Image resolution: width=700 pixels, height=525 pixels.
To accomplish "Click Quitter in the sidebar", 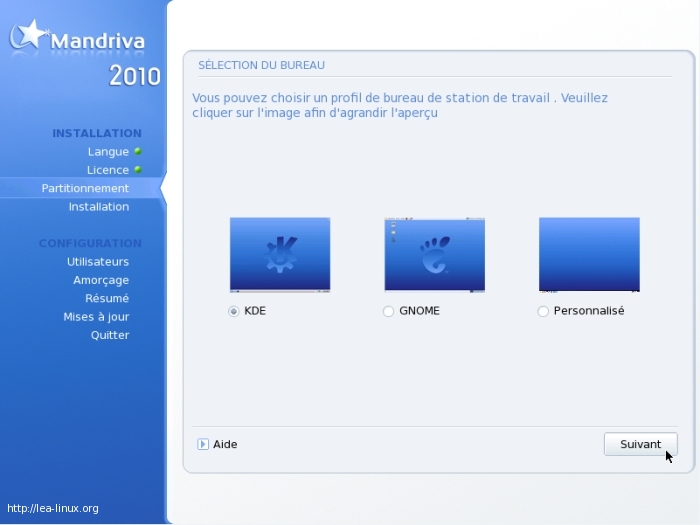I will click(x=110, y=335).
